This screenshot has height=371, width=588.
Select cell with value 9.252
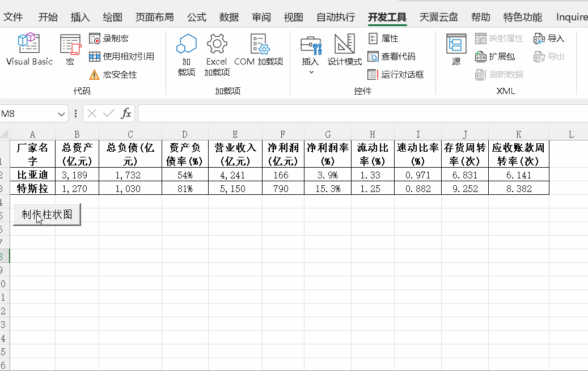point(465,188)
